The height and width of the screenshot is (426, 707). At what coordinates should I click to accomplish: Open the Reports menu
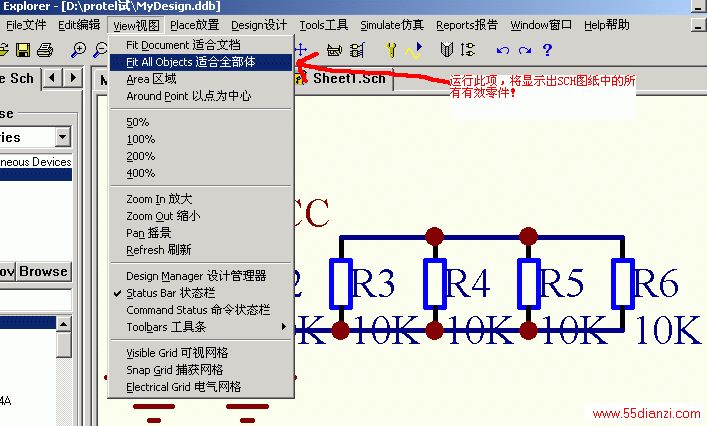[x=467, y=25]
